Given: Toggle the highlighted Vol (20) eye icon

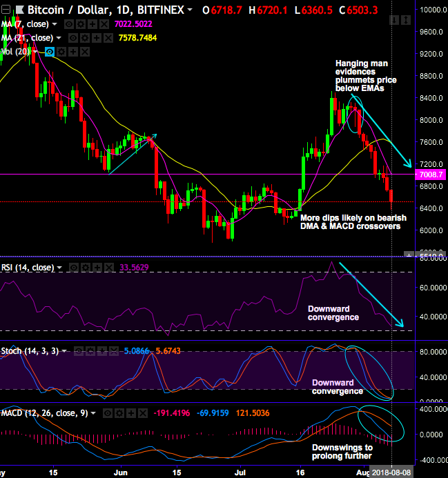Looking at the screenshot, I should [x=50, y=52].
